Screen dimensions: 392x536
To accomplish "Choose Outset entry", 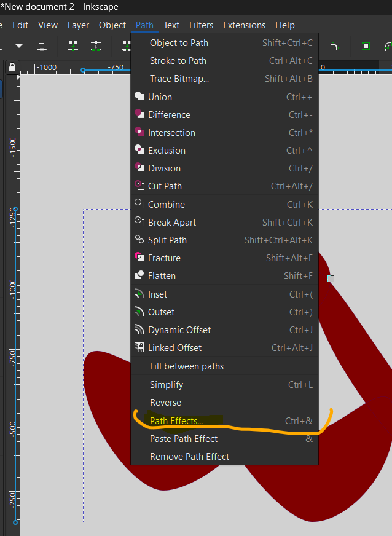I will [224, 312].
